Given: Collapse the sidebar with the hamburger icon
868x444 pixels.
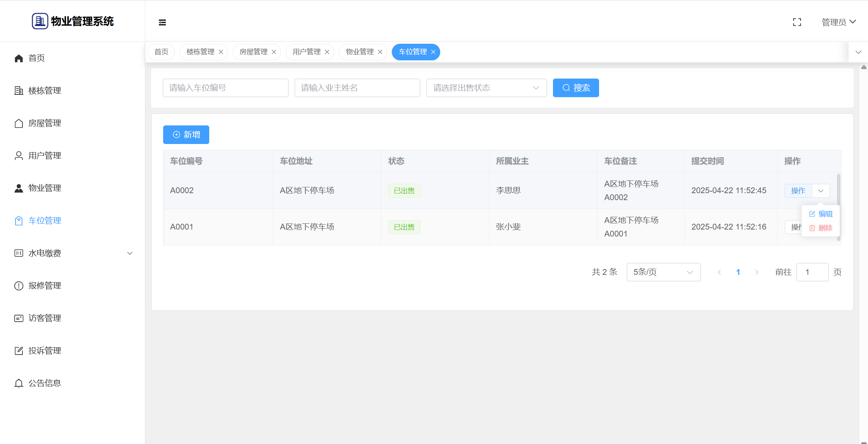Looking at the screenshot, I should click(x=162, y=22).
